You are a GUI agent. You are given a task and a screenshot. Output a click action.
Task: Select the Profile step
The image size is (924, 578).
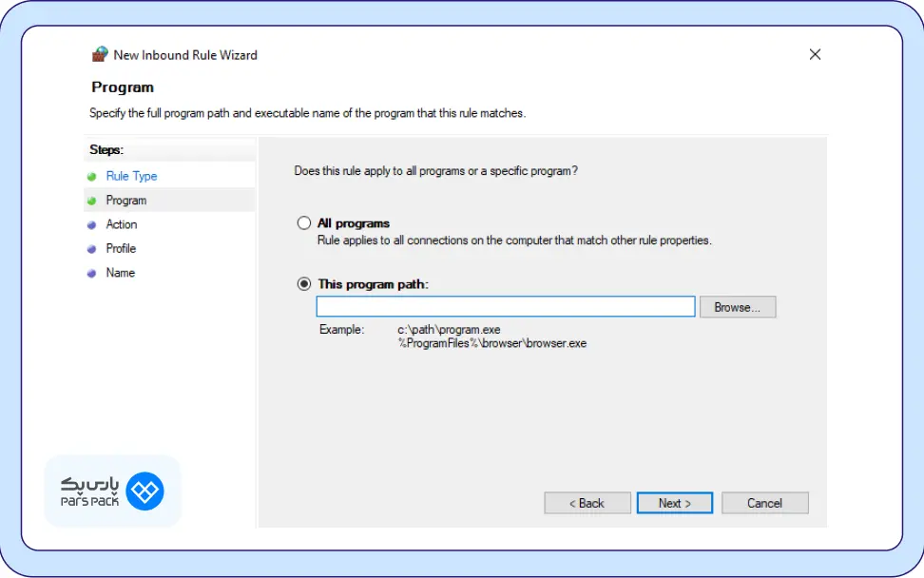121,249
